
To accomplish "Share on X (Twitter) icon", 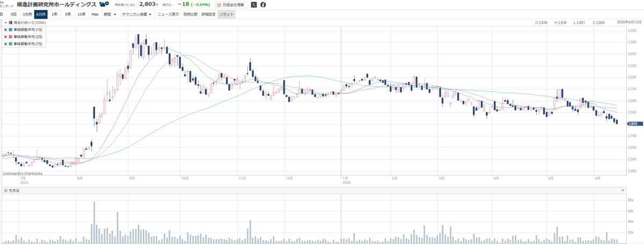I will coord(254,5).
